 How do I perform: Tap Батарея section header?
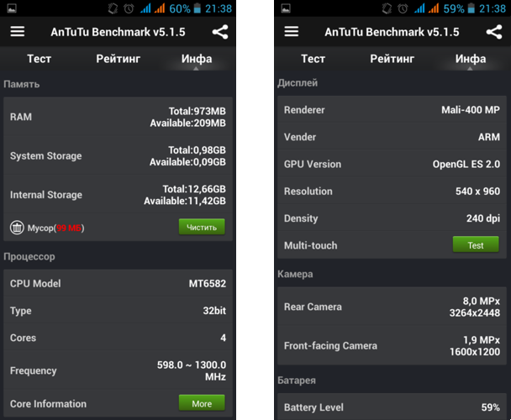pyautogui.click(x=297, y=381)
